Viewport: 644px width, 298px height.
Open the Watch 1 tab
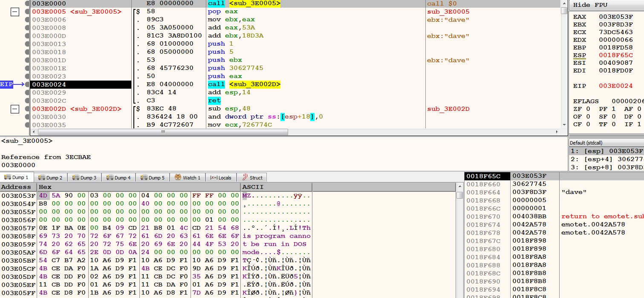pos(188,177)
